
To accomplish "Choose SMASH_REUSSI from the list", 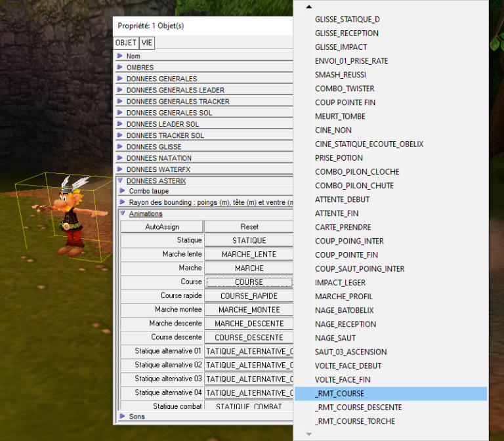I will (x=391, y=75).
